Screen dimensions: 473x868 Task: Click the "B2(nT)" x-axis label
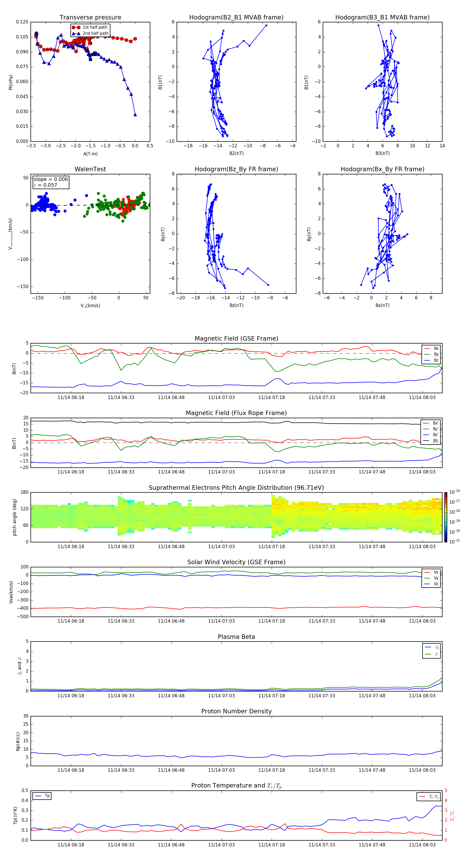[x=236, y=153]
